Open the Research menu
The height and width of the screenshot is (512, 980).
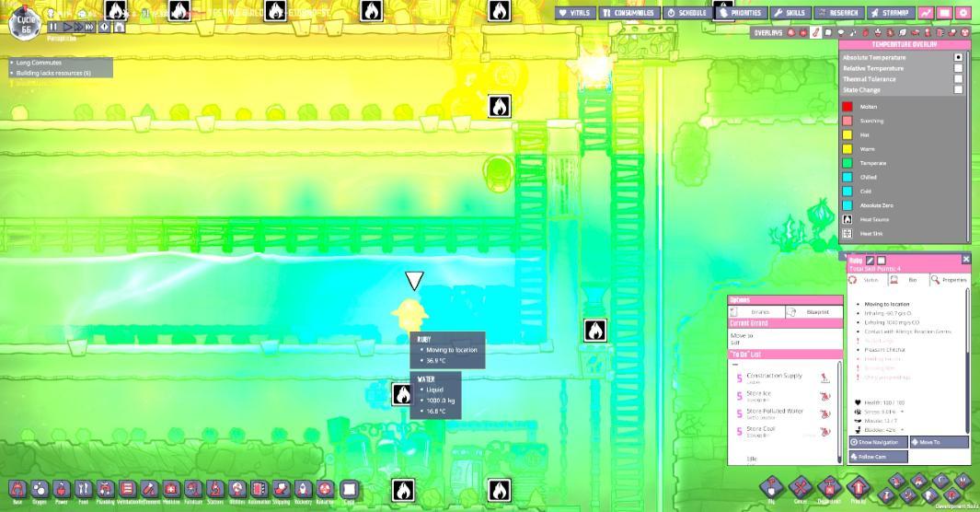click(x=838, y=13)
